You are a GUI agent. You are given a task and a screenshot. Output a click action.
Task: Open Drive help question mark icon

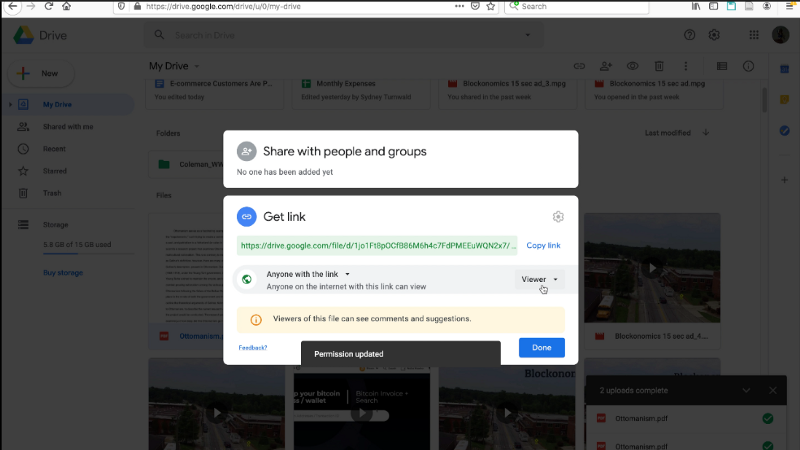coord(689,35)
